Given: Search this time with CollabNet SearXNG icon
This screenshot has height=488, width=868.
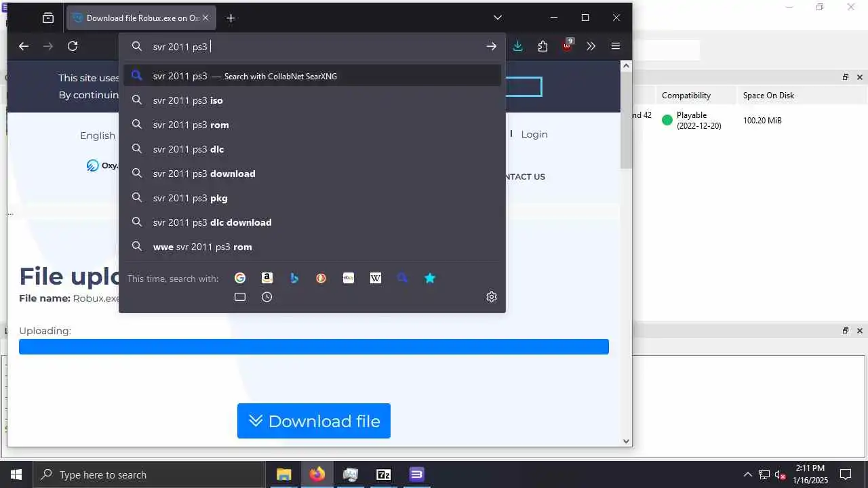Looking at the screenshot, I should [403, 278].
